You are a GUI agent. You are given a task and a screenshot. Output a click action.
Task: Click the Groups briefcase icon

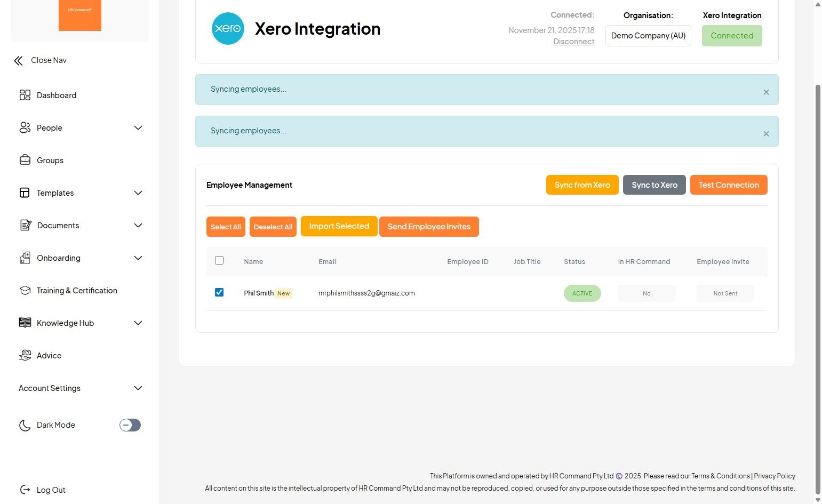[25, 160]
